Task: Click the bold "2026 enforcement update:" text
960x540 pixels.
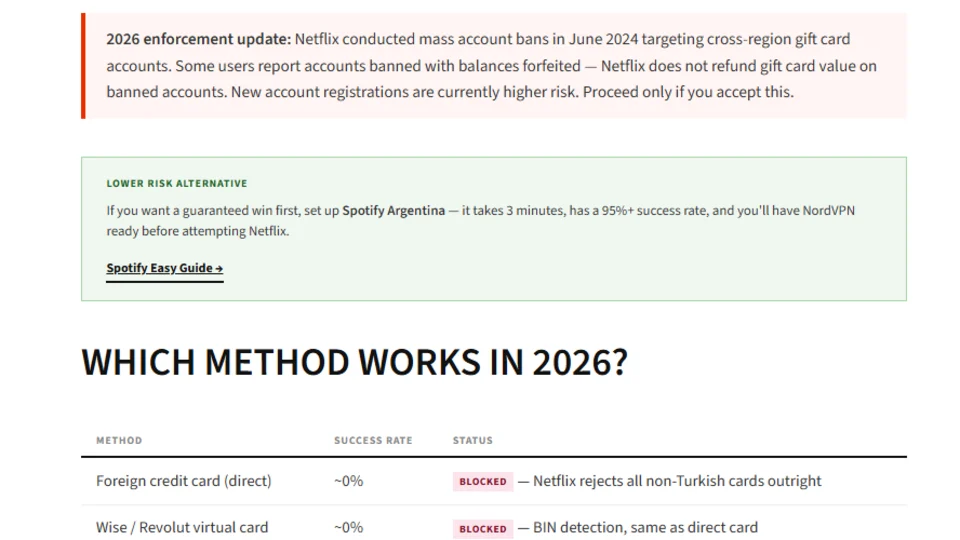Action: tap(198, 39)
